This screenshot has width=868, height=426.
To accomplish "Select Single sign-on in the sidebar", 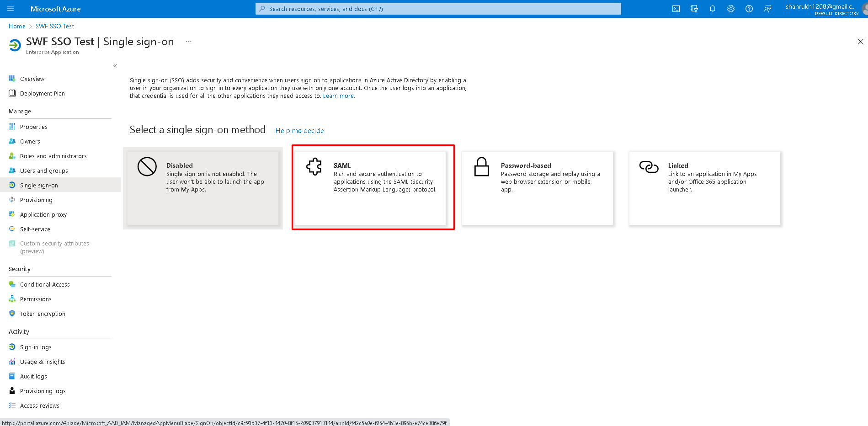I will tap(60, 185).
